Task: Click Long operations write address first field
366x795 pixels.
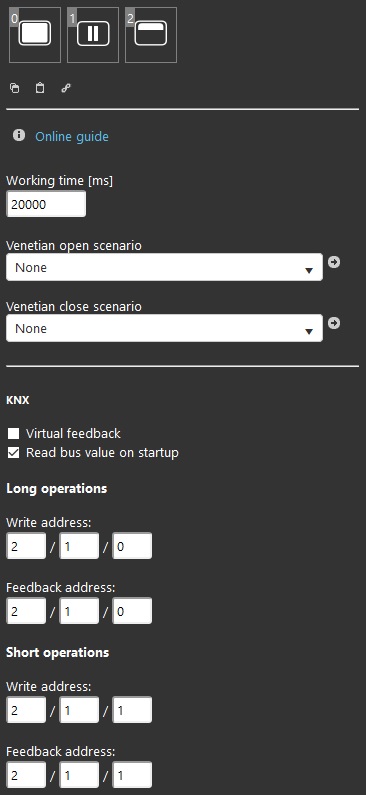Action: (26, 546)
